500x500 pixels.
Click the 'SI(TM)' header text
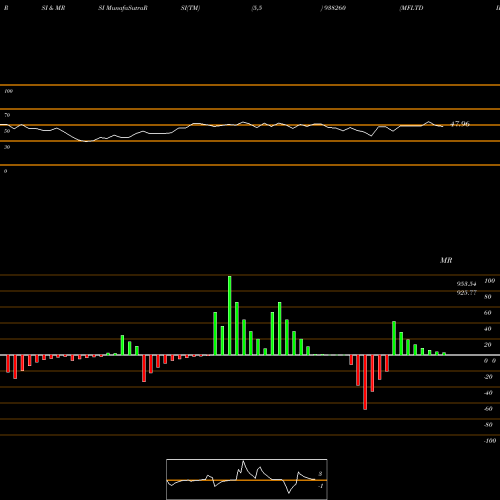tap(190, 8)
